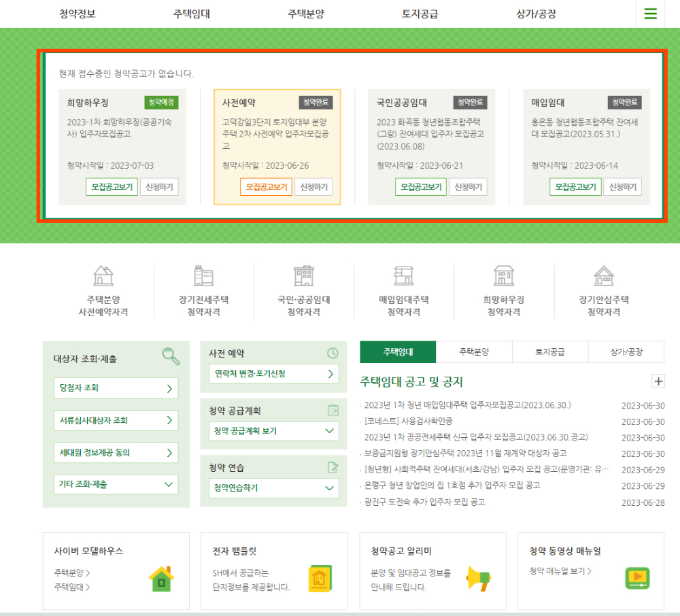680x616 pixels.
Task: Open the 청약 공급계획 보기 dropdown
Action: click(273, 430)
